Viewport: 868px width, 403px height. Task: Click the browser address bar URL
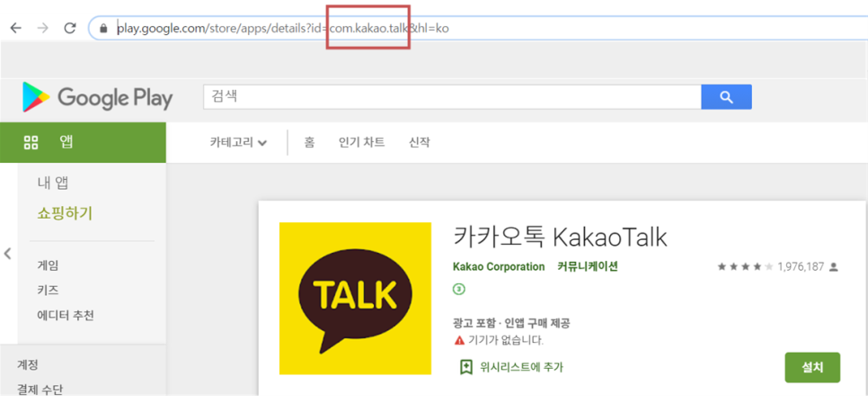click(282, 28)
